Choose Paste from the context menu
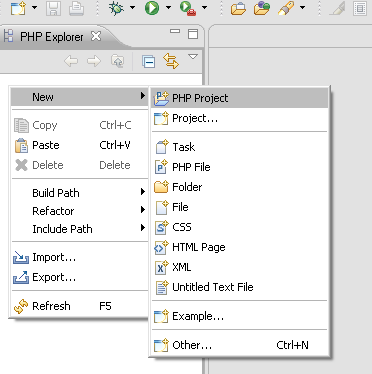The image size is (372, 374). tap(79, 145)
